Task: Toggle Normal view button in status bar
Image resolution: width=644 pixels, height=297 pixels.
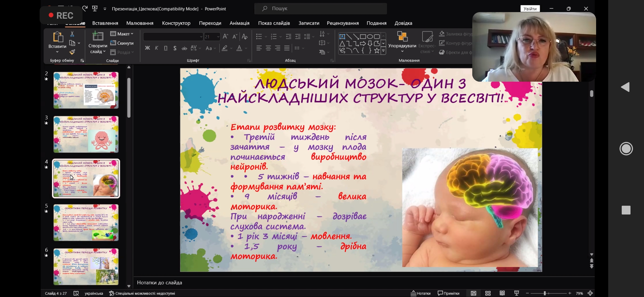Action: tap(473, 293)
